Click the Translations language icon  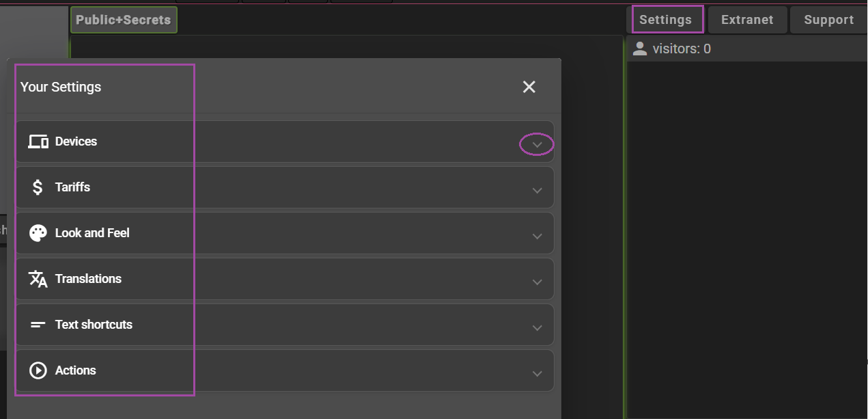click(38, 279)
